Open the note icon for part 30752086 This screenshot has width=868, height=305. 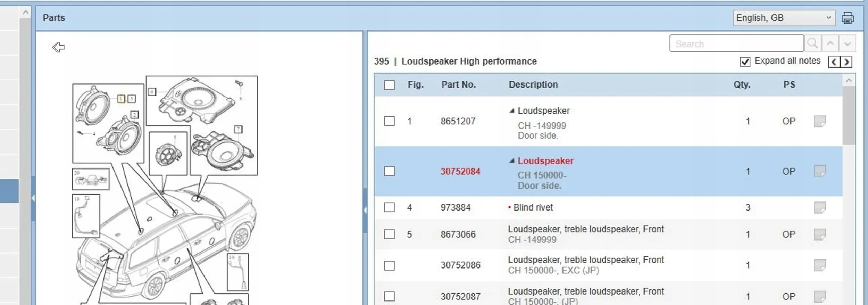coord(820,265)
